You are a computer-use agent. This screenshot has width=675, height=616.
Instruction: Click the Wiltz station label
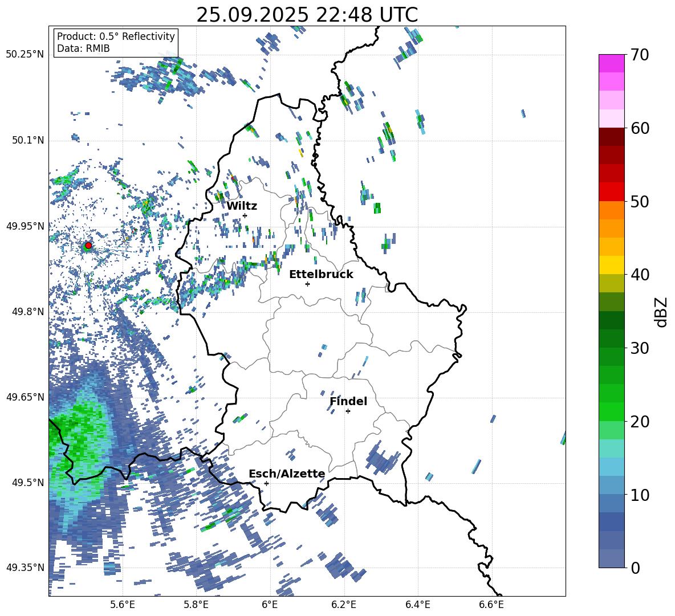pyautogui.click(x=242, y=206)
